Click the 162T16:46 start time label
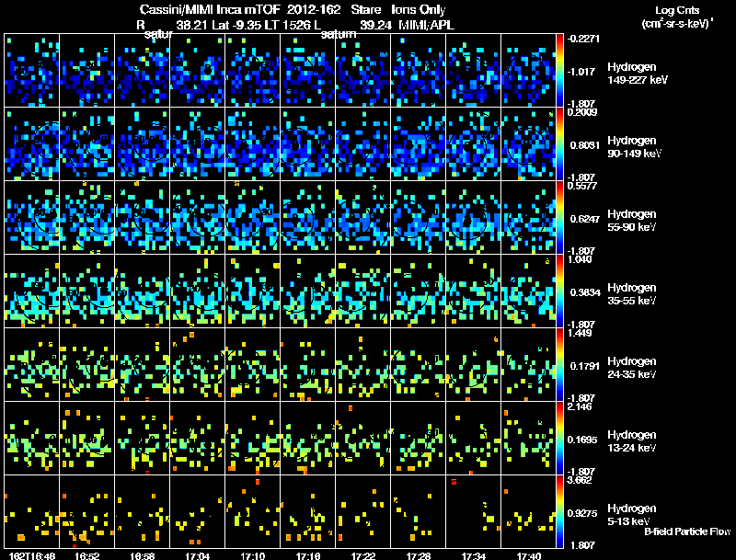The height and width of the screenshot is (560, 736). click(x=32, y=555)
